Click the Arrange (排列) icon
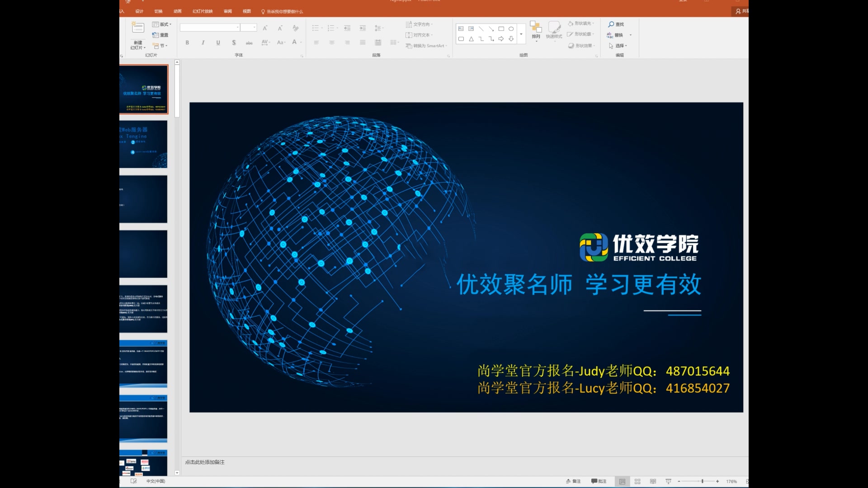 (x=536, y=27)
